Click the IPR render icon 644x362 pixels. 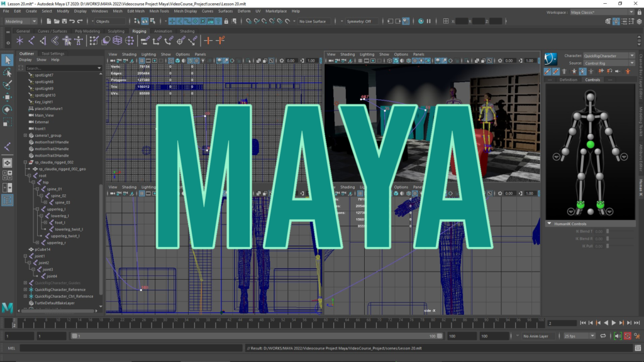pyautogui.click(x=421, y=21)
